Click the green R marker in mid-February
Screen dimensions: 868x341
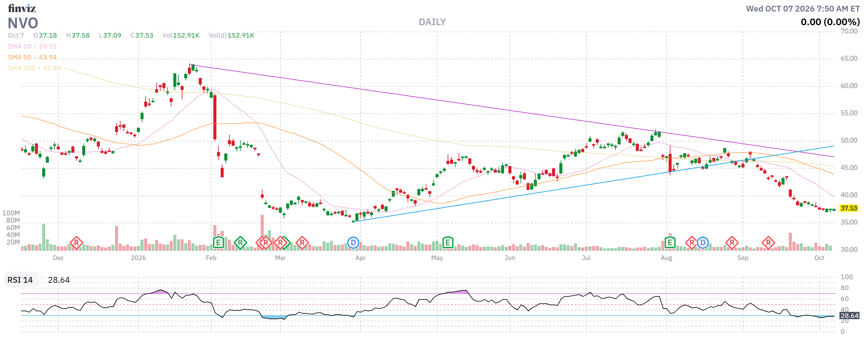point(240,243)
